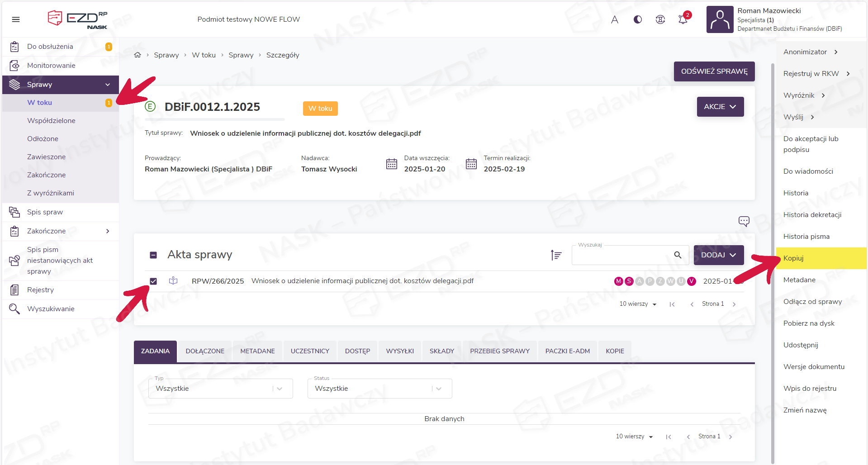Expand the AKCJE dropdown button
The height and width of the screenshot is (465, 868).
[x=720, y=107]
